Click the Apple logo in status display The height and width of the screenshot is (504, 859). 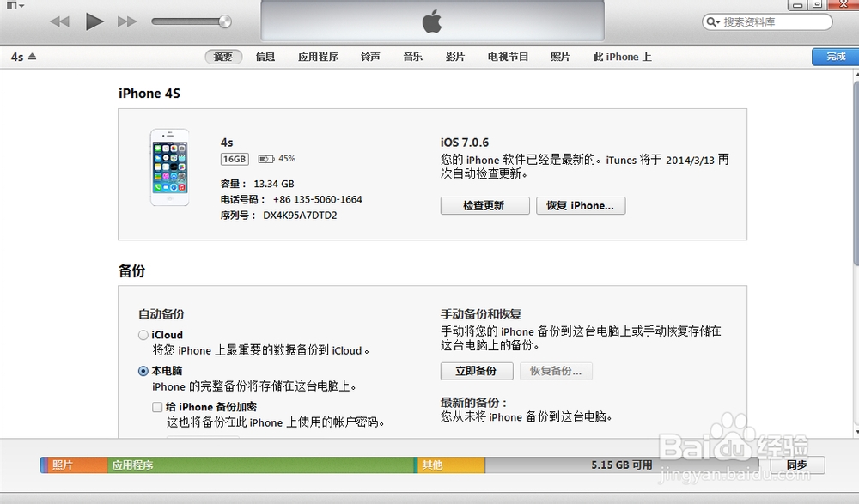(432, 22)
